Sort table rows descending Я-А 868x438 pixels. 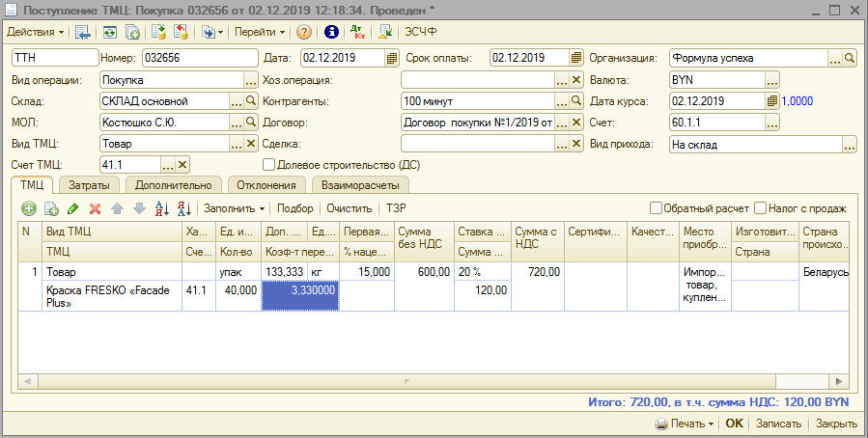[183, 208]
